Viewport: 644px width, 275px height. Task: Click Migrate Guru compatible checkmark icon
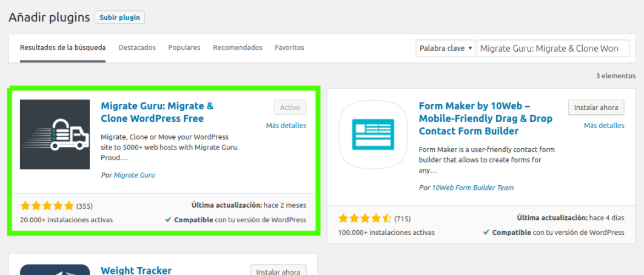pyautogui.click(x=168, y=220)
